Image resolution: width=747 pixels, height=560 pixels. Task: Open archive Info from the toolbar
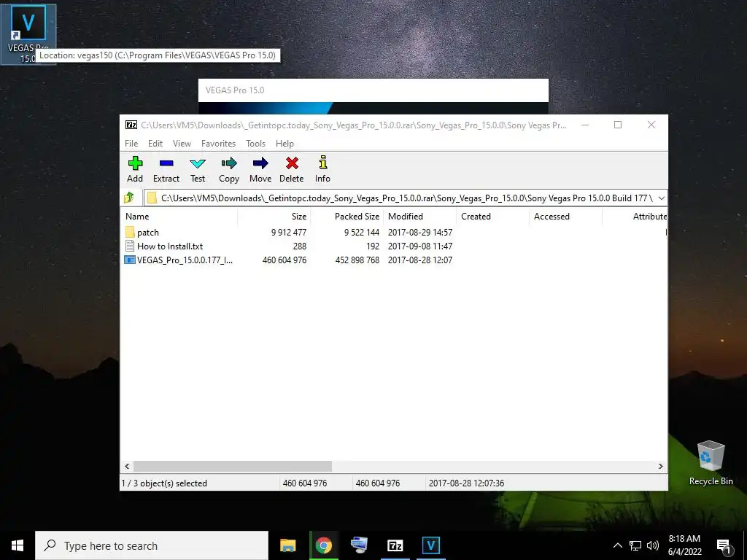[322, 163]
